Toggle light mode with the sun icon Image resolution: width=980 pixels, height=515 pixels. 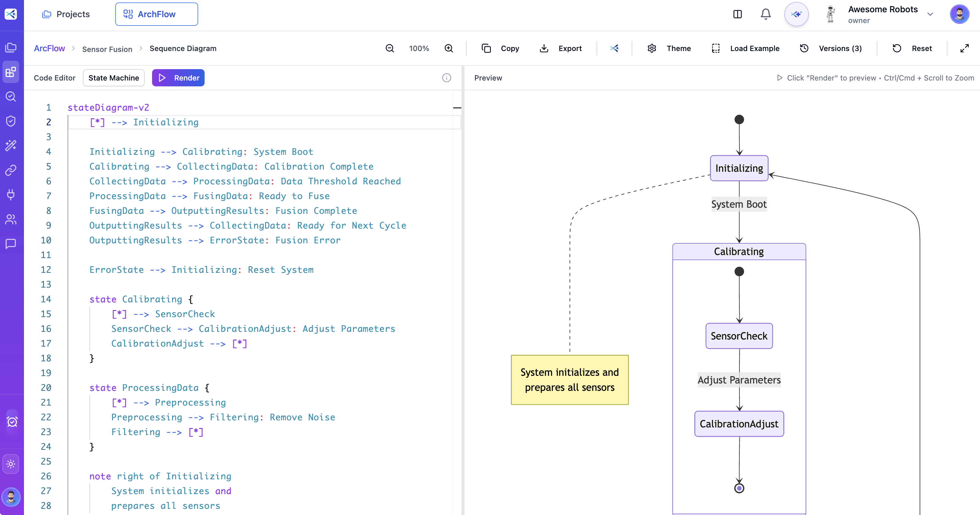[x=11, y=464]
